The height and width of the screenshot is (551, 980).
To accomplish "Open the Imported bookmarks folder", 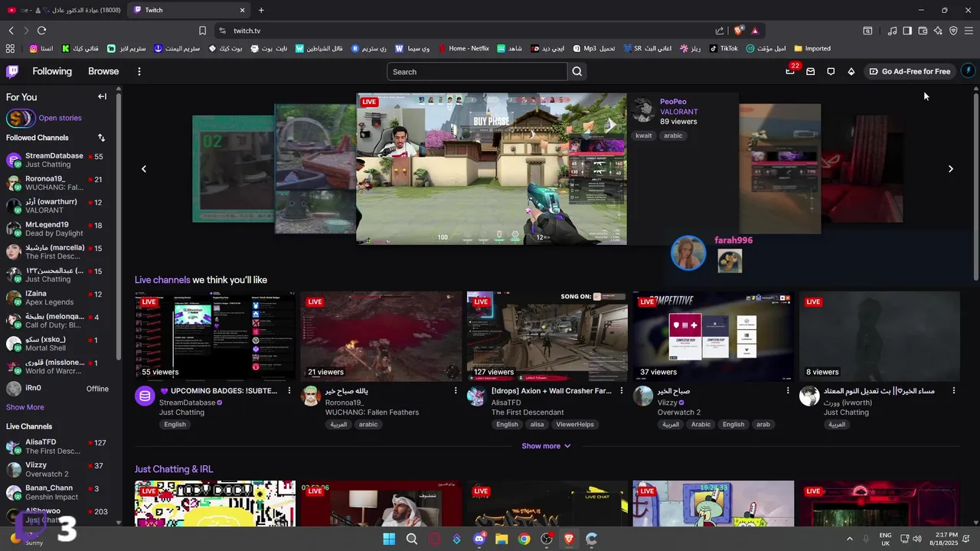I will (x=812, y=48).
